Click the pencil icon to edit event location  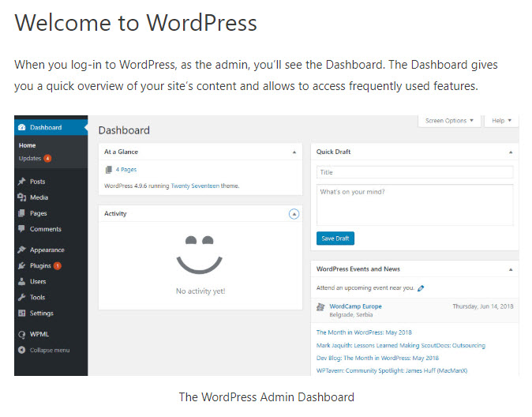[x=421, y=288]
